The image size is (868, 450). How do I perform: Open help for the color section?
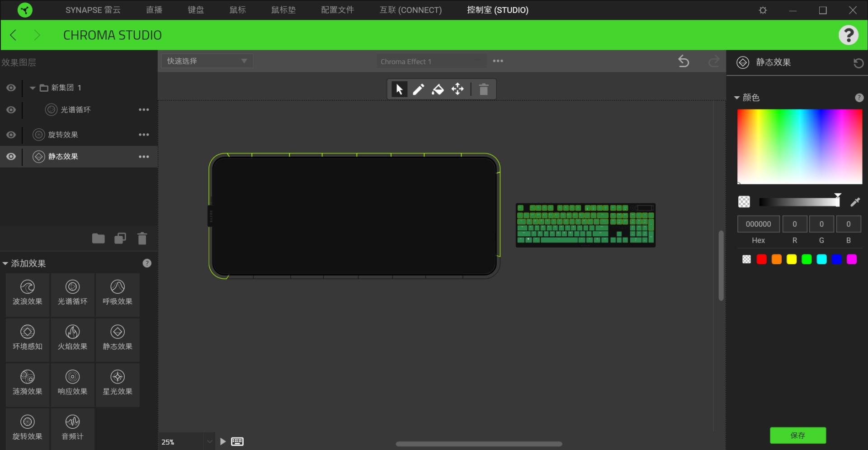click(859, 98)
